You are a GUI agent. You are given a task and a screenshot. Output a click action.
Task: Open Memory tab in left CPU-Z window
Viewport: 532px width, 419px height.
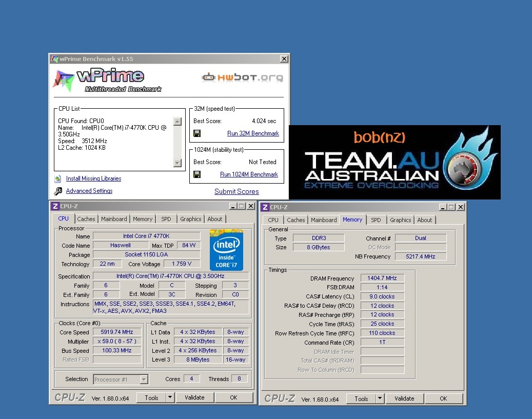tap(143, 219)
